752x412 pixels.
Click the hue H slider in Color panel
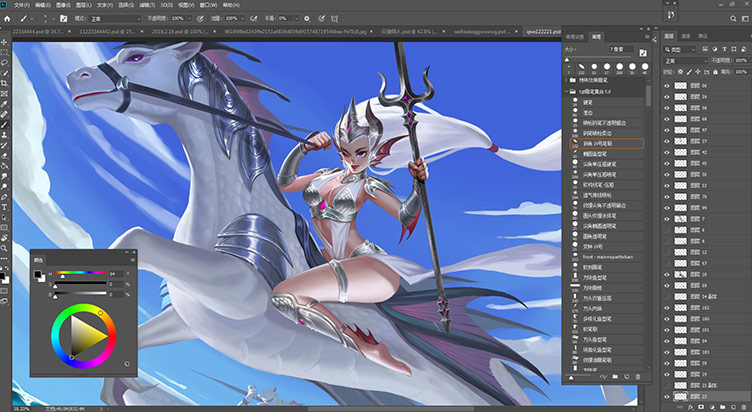[80, 273]
